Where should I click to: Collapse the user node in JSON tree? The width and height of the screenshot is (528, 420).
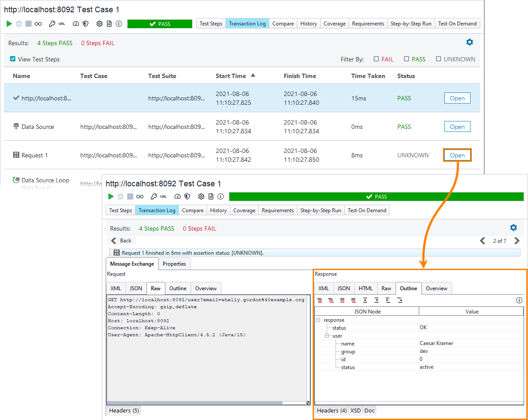[327, 336]
